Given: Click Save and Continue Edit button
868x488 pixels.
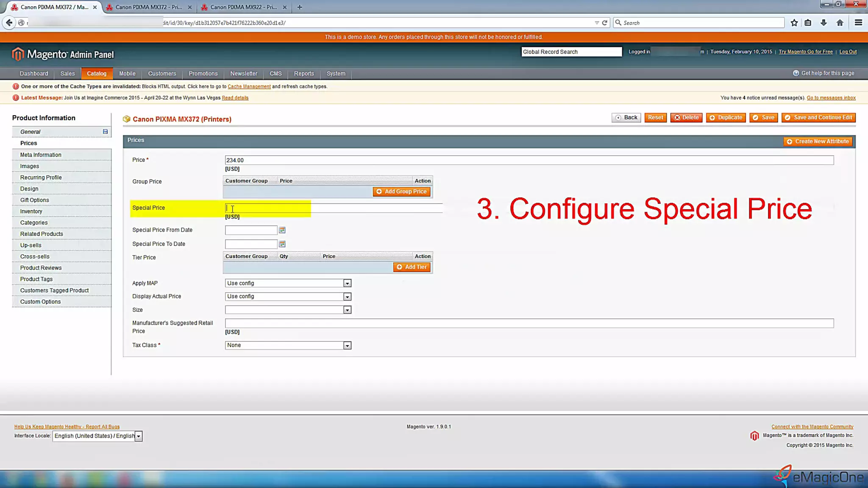Looking at the screenshot, I should click(x=818, y=118).
